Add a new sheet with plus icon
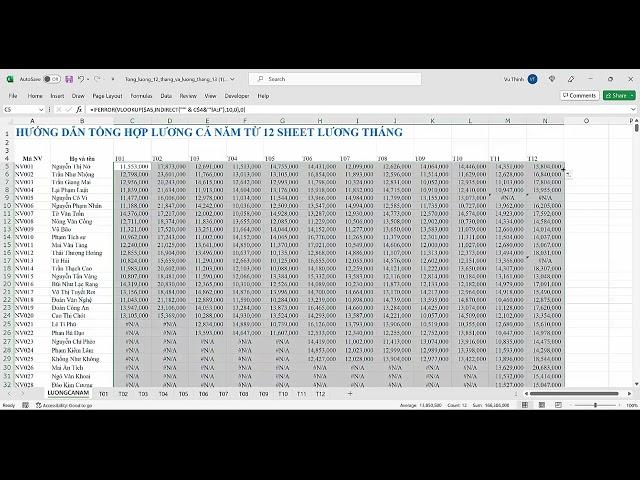The image size is (640, 480). tap(350, 393)
